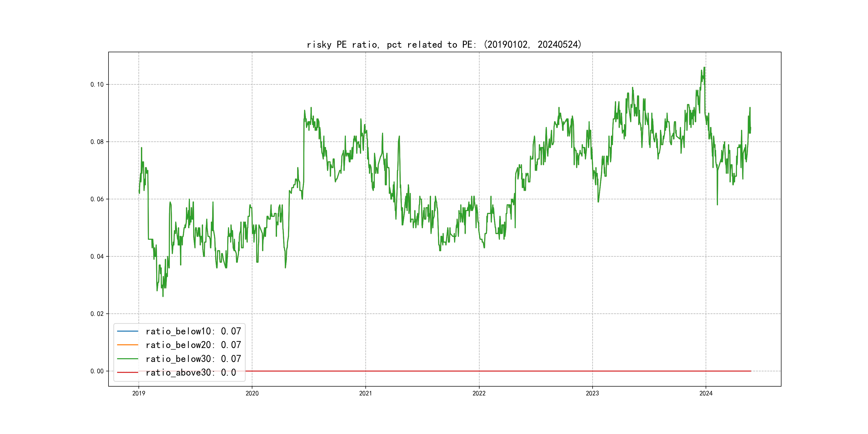Select the 'ratio_below30: 0.07' legend label
This screenshot has width=868, height=434.
point(193,359)
